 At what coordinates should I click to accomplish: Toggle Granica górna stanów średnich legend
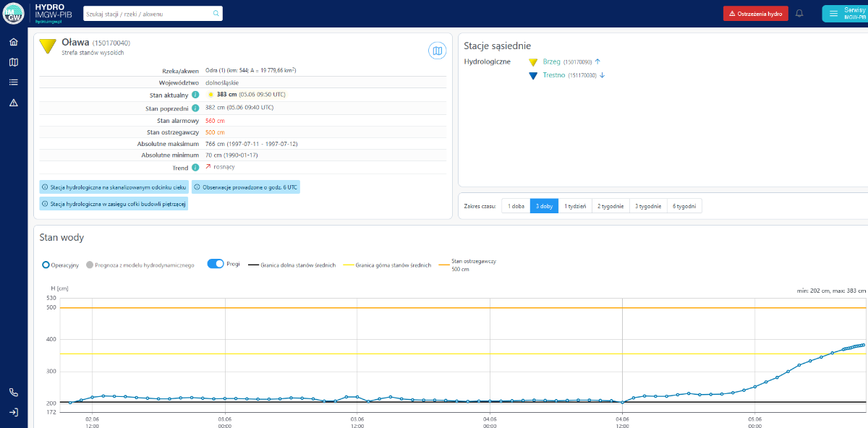(387, 265)
